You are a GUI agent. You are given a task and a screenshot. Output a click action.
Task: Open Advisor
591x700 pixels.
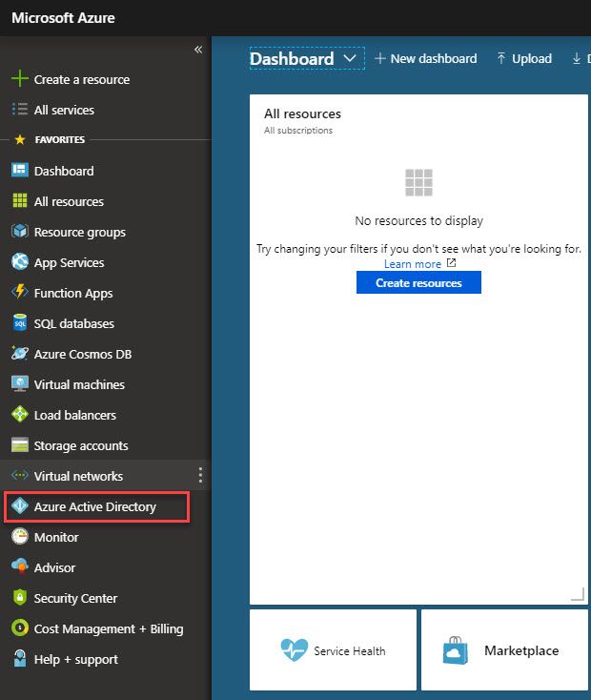pos(55,567)
